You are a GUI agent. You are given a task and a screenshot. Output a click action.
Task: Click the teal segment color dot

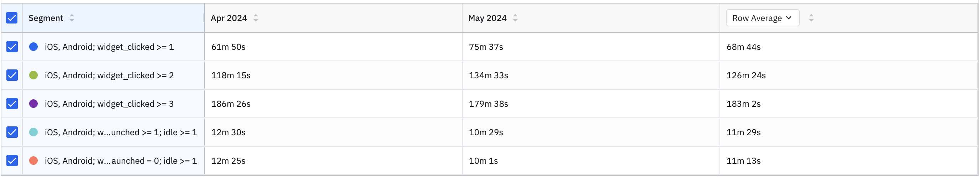(x=33, y=132)
